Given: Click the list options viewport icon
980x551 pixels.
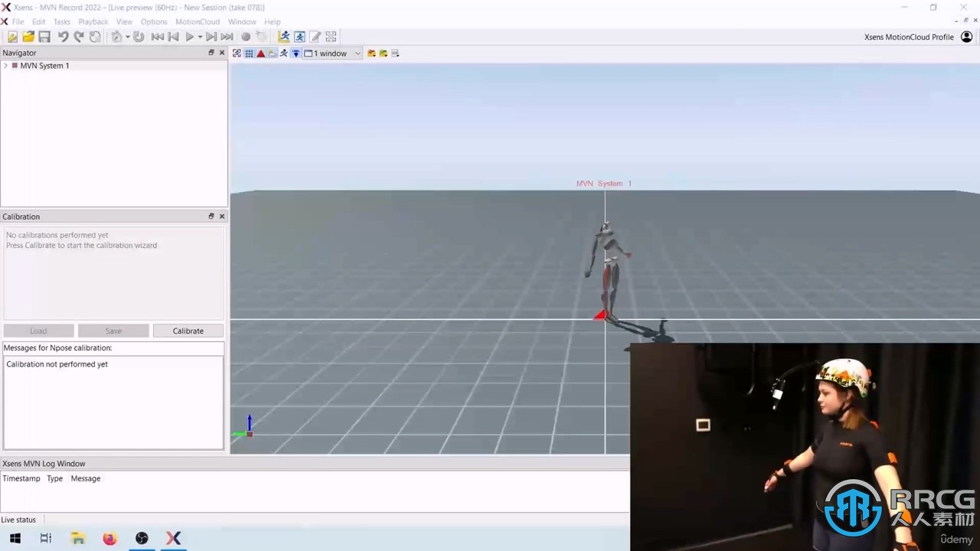Looking at the screenshot, I should [395, 54].
